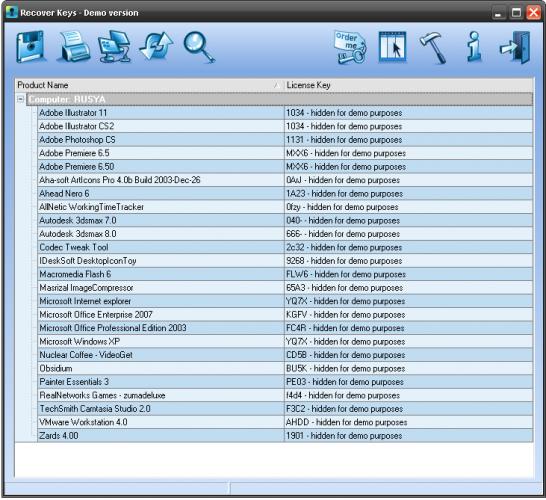Screen dimensions: 546x500
Task: Click the 1901 license key cell
Action: pos(408,436)
